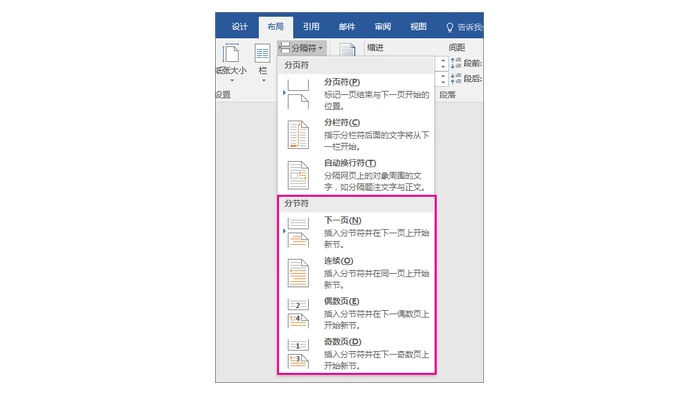Collapse the 分隔符 breaks dropdown button
This screenshot has height=395, width=700.
(302, 48)
